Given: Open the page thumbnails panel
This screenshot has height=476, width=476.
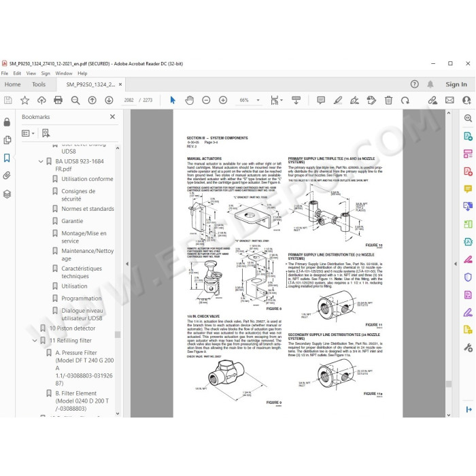Looking at the screenshot, I should point(7,140).
